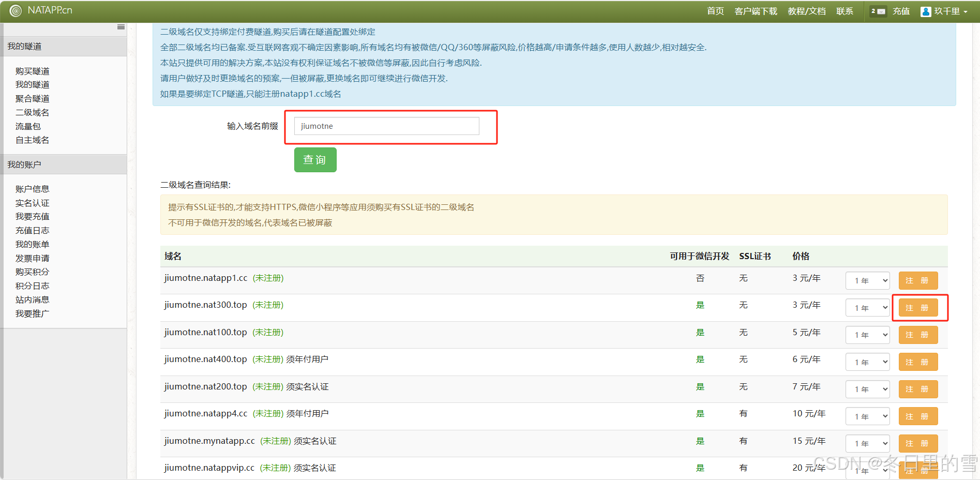
Task: Click the green 查询 button
Action: (x=315, y=160)
